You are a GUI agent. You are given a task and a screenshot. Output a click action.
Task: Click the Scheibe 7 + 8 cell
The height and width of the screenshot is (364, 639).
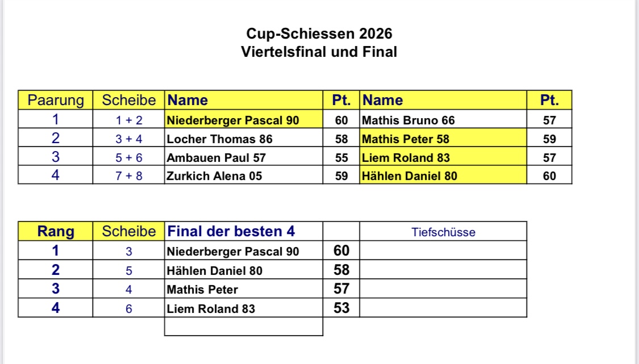(x=129, y=175)
